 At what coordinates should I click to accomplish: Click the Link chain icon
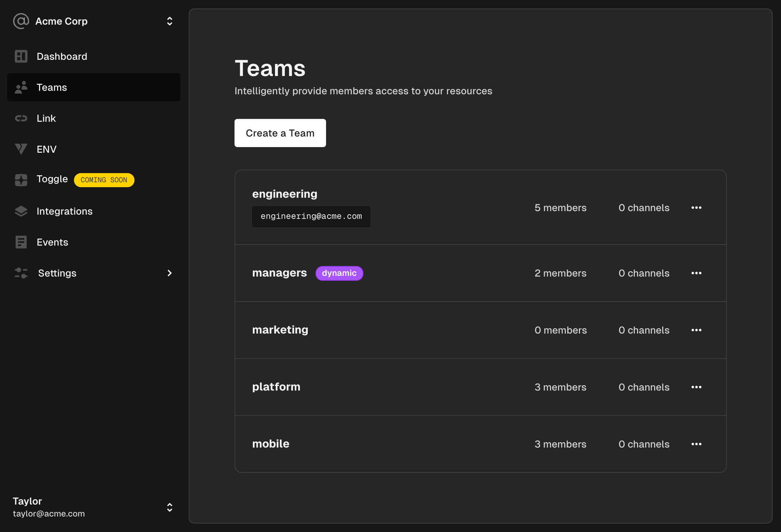point(21,118)
